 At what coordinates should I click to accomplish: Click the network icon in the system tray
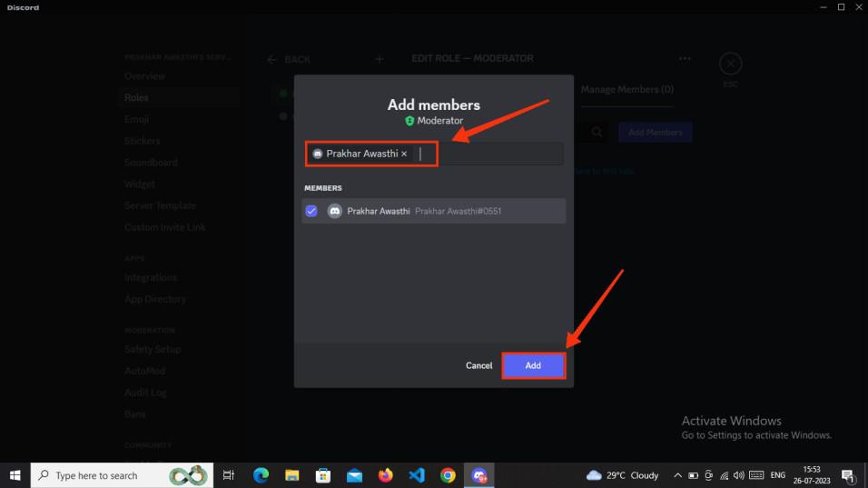pos(724,475)
